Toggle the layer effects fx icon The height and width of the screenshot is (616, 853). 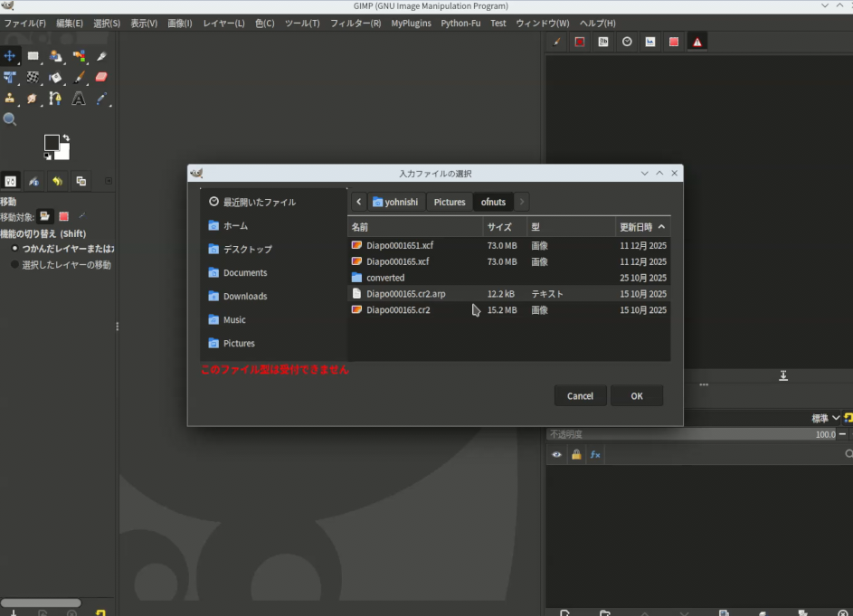(x=595, y=454)
